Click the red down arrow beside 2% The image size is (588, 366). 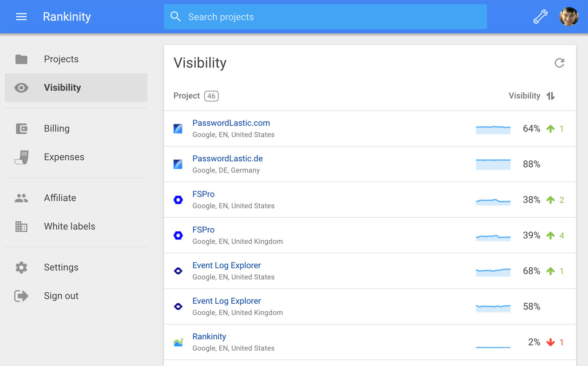550,342
